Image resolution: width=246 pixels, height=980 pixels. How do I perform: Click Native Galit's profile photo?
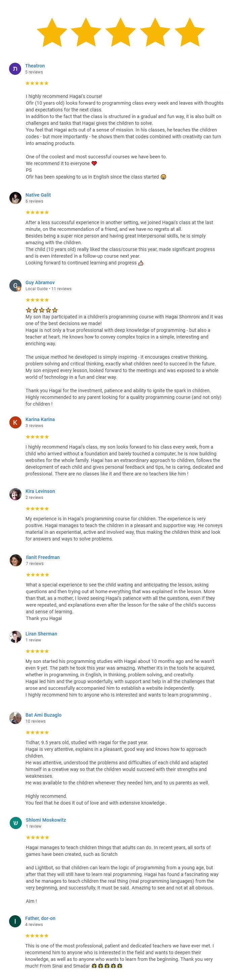coord(15,198)
